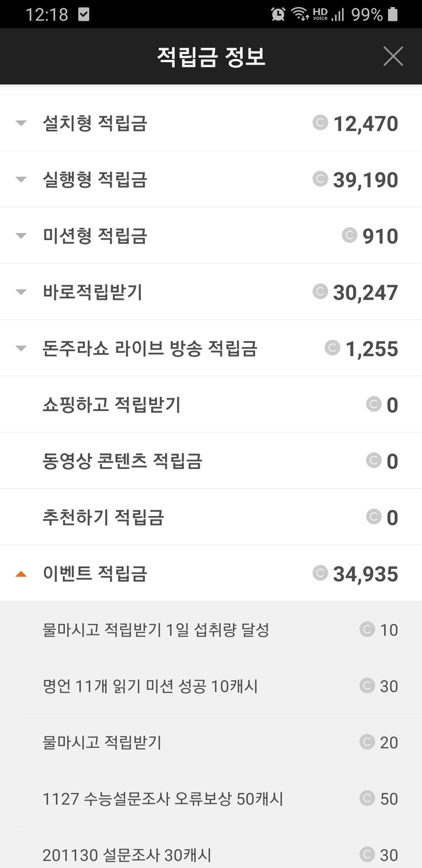Expand the 설치형 적립금 section arrow
The image size is (422, 868).
pyautogui.click(x=21, y=123)
